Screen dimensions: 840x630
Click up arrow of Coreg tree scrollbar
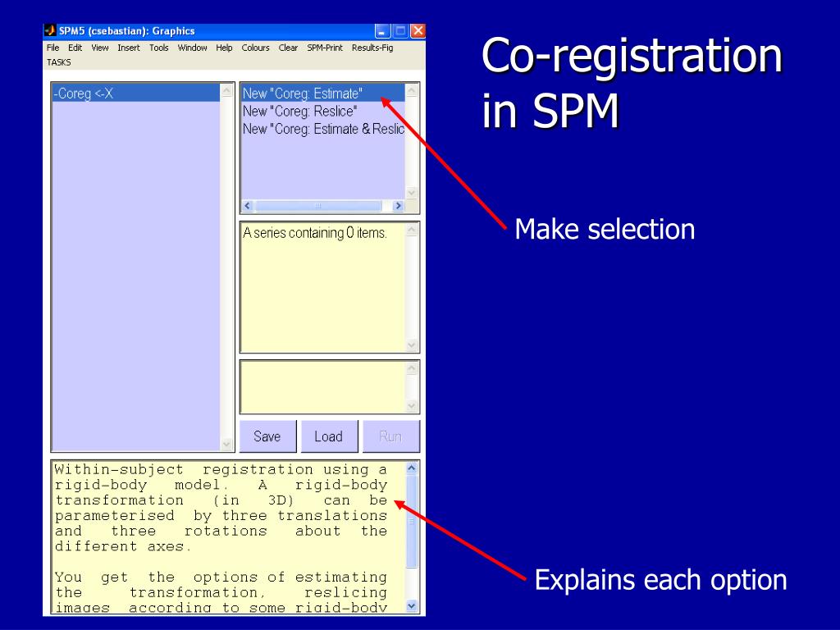coord(226,90)
